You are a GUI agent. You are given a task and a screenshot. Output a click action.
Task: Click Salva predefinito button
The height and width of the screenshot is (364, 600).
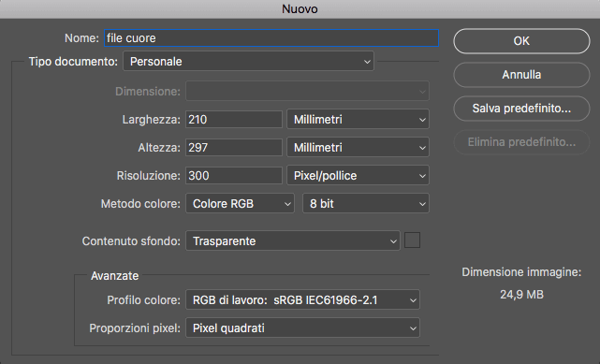tap(521, 109)
